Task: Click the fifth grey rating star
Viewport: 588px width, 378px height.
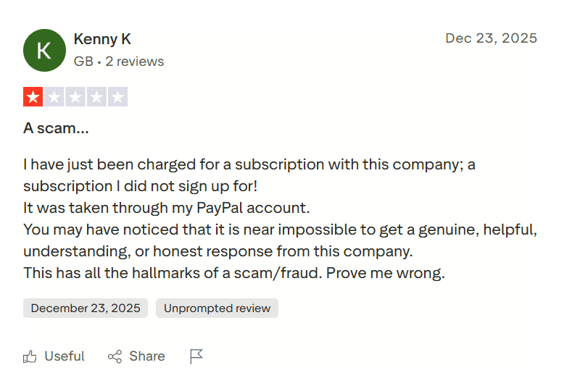Action: click(x=117, y=97)
